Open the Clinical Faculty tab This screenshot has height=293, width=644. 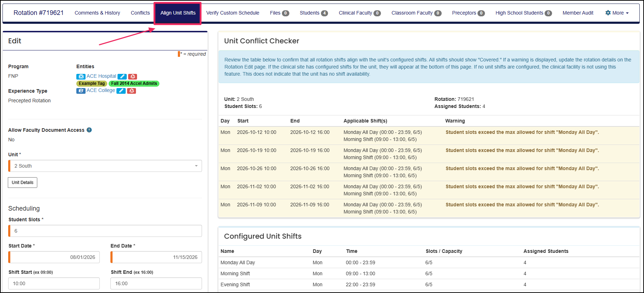(360, 13)
